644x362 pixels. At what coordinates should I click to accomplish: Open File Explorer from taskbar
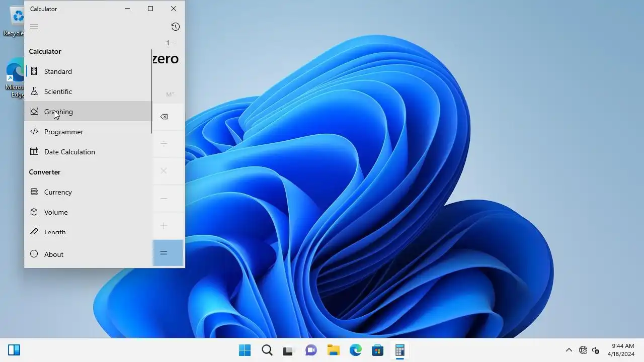click(333, 350)
